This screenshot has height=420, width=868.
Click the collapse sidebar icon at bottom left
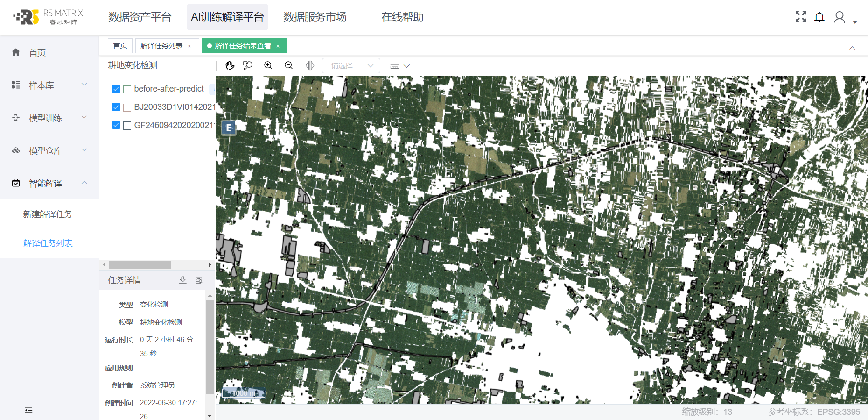click(x=29, y=410)
